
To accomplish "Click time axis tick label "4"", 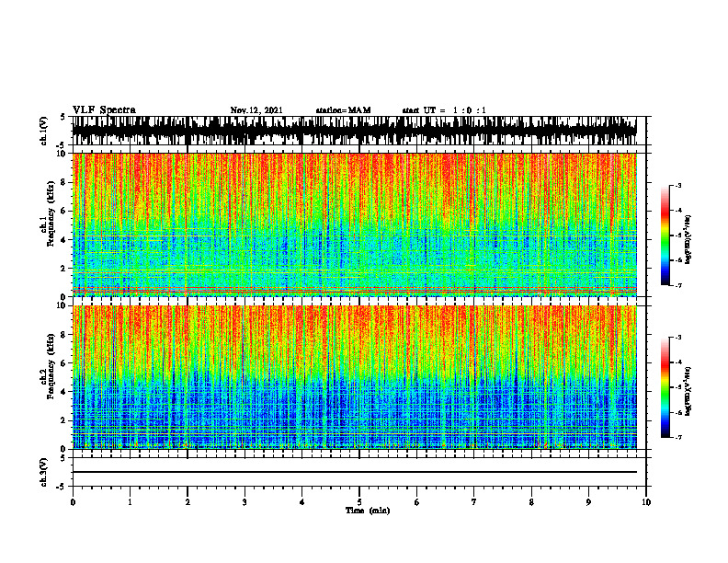I will (x=301, y=502).
